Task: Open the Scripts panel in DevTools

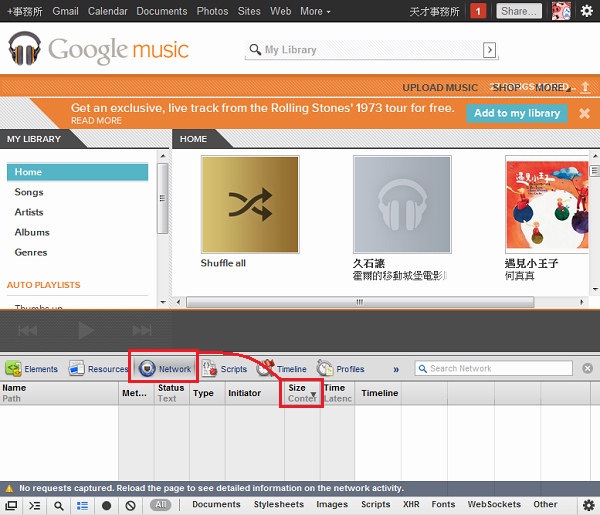Action: pyautogui.click(x=224, y=369)
